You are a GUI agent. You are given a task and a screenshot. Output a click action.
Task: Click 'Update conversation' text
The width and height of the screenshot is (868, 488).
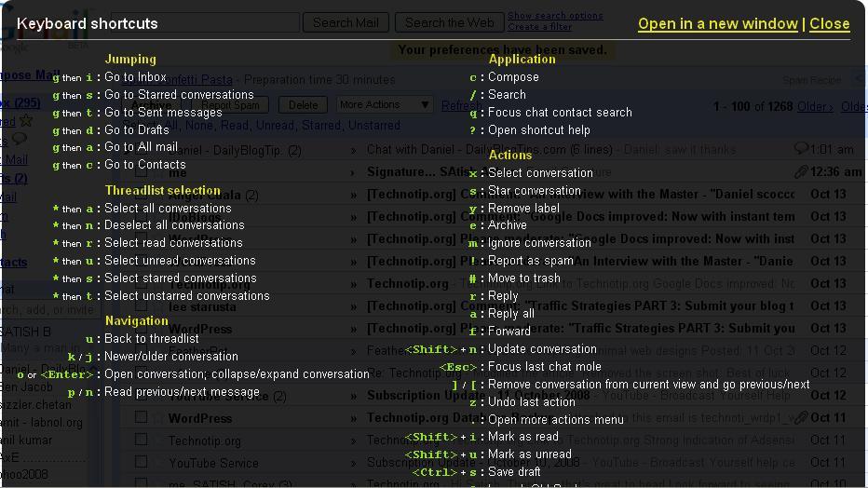click(542, 349)
